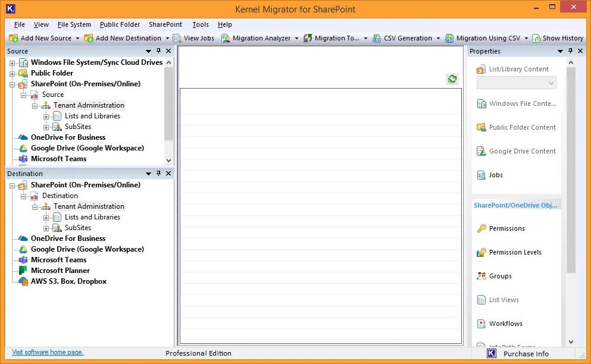Click the Microsoft Planner icon in Destination
The image size is (591, 364).
click(x=23, y=270)
